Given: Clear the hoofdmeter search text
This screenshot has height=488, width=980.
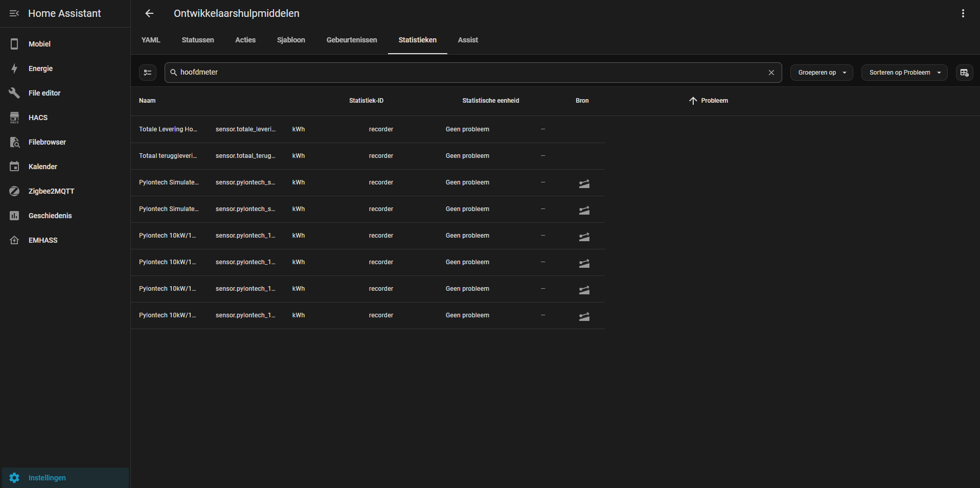Looking at the screenshot, I should click(771, 73).
